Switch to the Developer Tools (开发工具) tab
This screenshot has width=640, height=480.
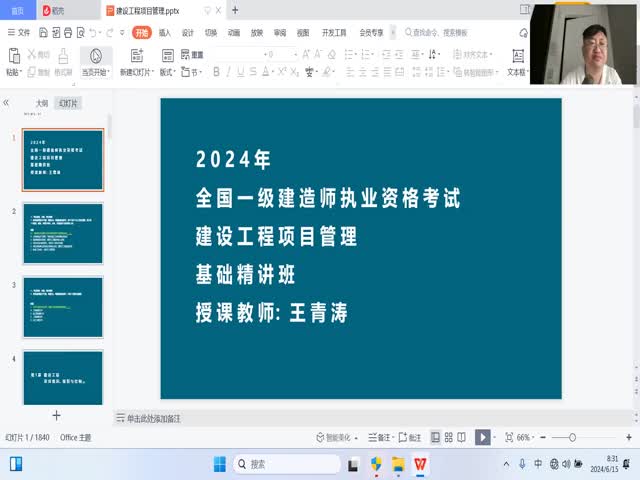point(334,33)
